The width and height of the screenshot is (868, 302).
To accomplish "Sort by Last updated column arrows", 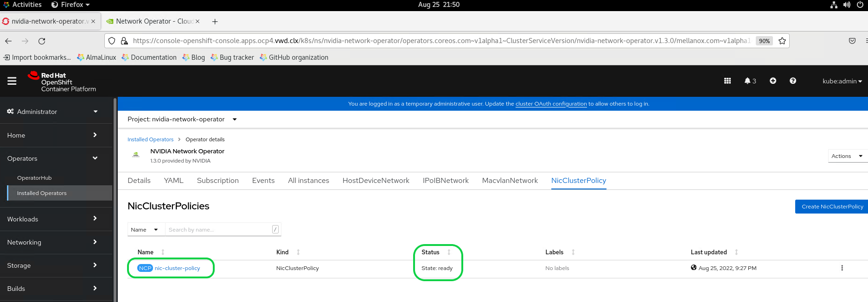I will pyautogui.click(x=736, y=252).
